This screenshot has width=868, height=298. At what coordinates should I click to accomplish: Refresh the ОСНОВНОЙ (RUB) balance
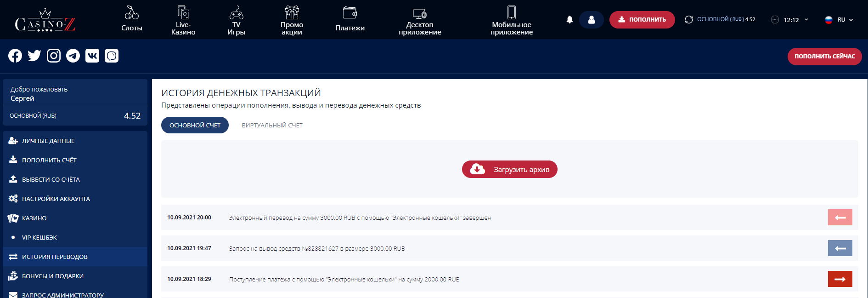[689, 19]
